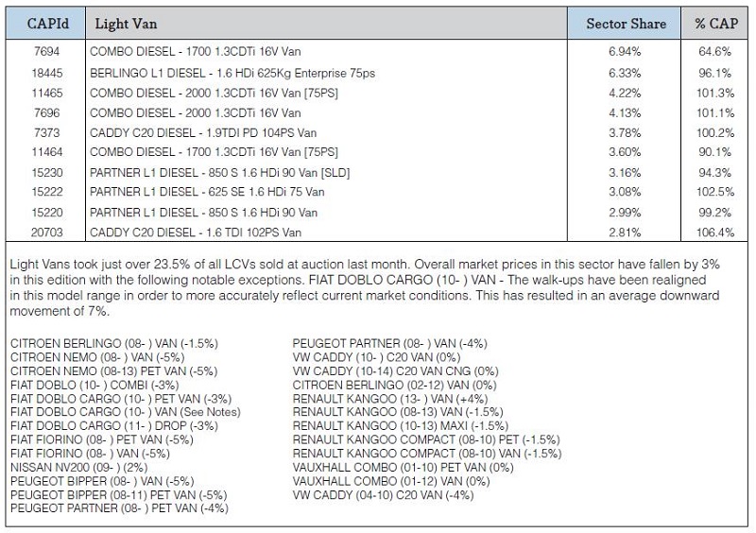Click the Sector Share column header
Viewport: 756px width, 533px height.
tap(625, 24)
